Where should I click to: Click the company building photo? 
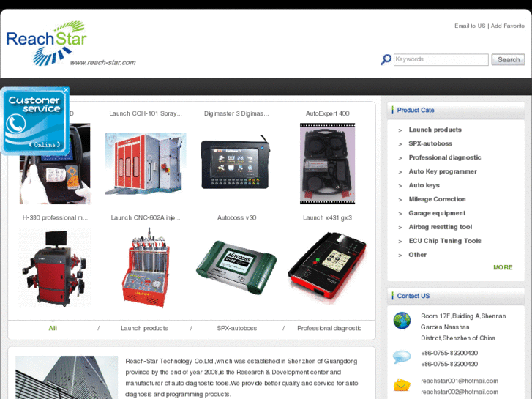pos(67,377)
